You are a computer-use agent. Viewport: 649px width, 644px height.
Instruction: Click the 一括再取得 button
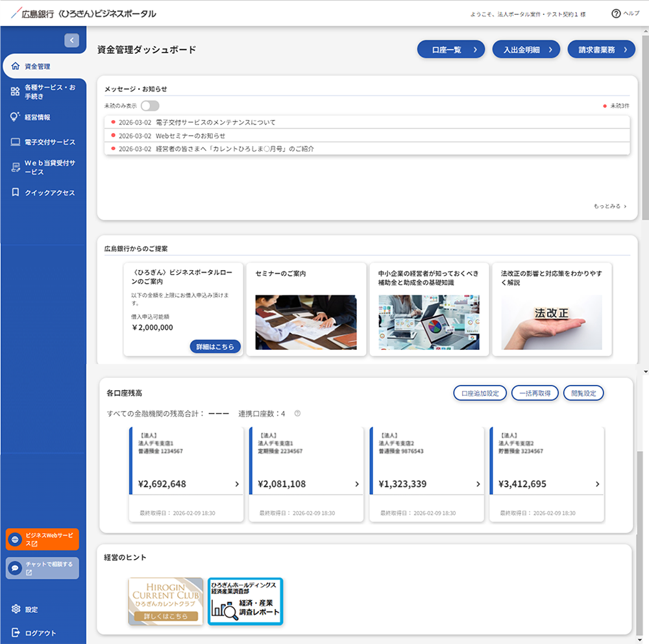coord(534,393)
